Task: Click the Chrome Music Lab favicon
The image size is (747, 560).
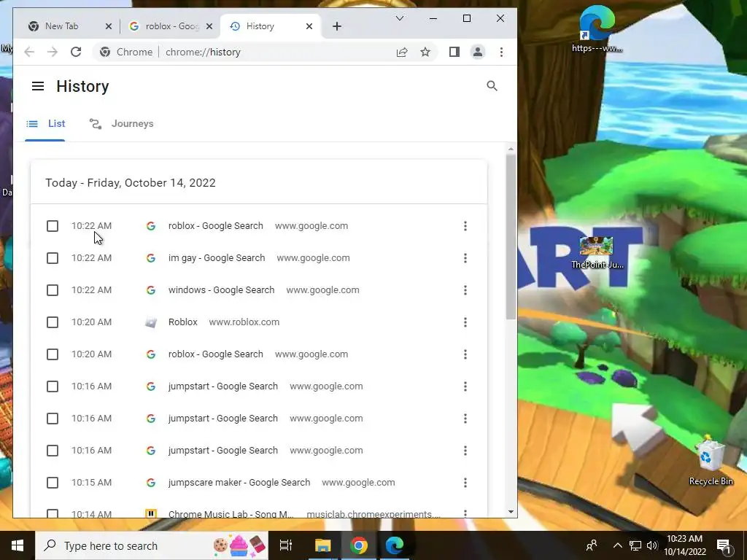Action: 150,513
